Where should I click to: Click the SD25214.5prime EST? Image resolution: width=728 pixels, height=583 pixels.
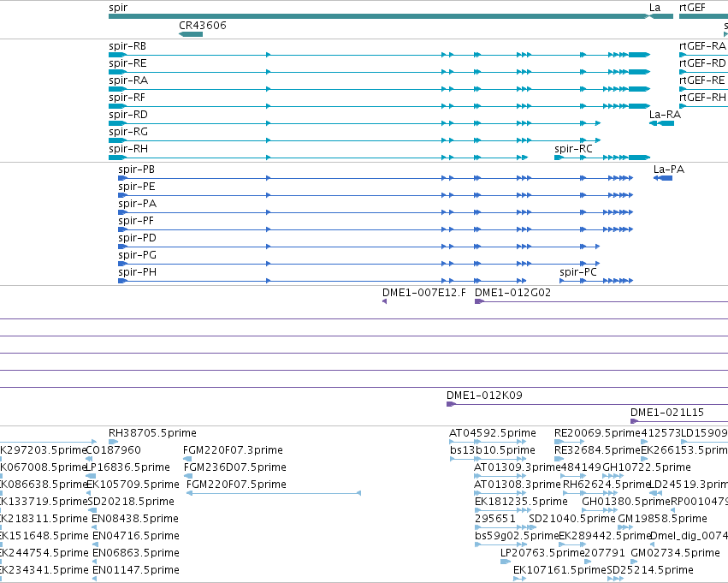[615, 579]
